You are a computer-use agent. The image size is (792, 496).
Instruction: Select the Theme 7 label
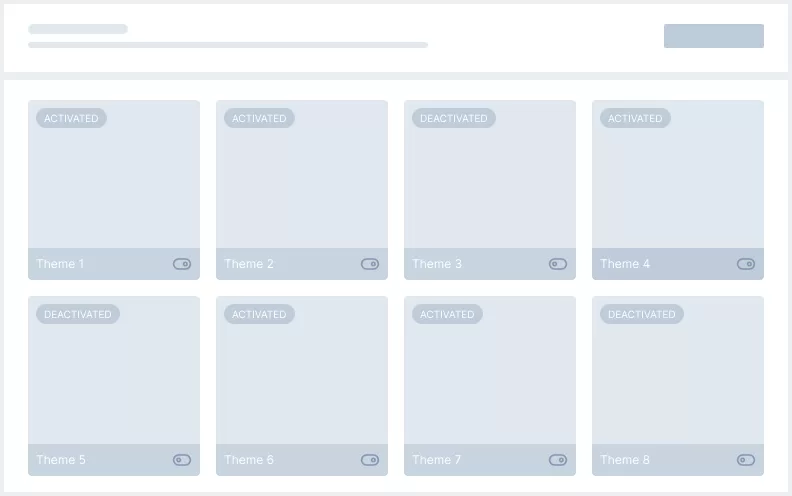(x=436, y=460)
